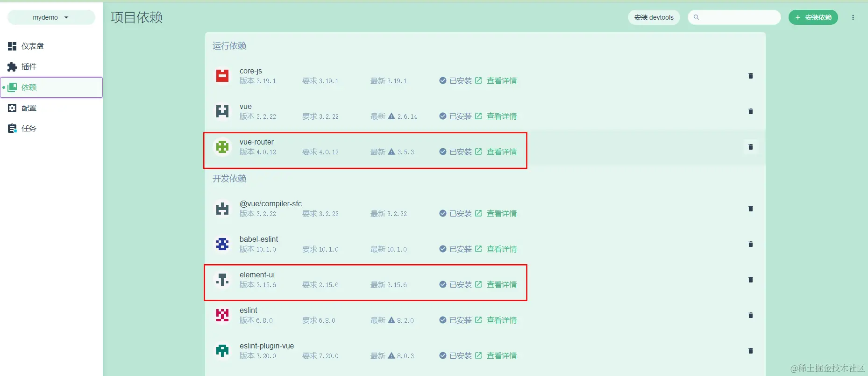Delete the babel-eslint dependency
This screenshot has width=868, height=376.
click(750, 244)
